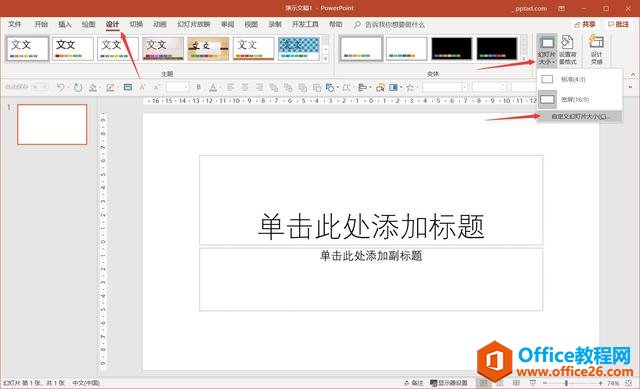Select the second black variant thumbnail
640x389 pixels.
tap(497, 49)
